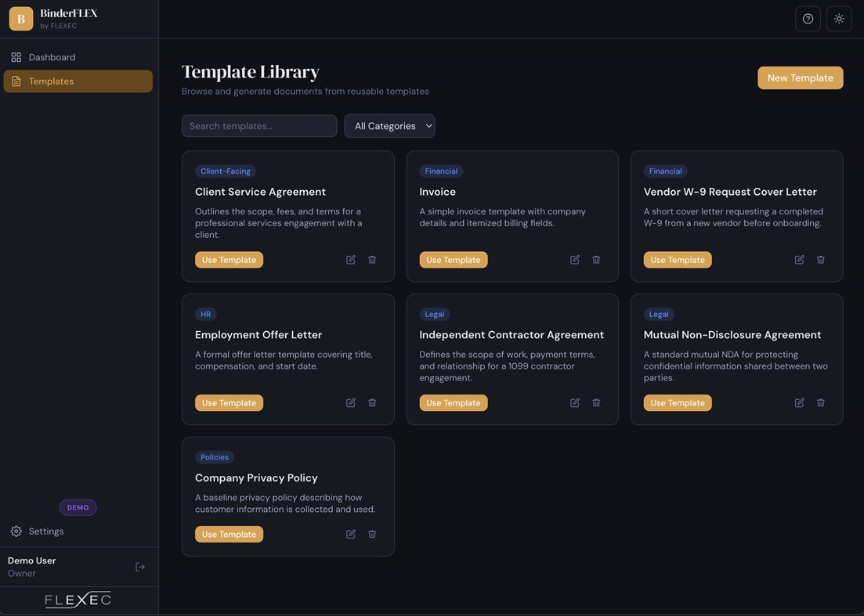The height and width of the screenshot is (616, 864).
Task: Use the Invoice template
Action: click(454, 260)
